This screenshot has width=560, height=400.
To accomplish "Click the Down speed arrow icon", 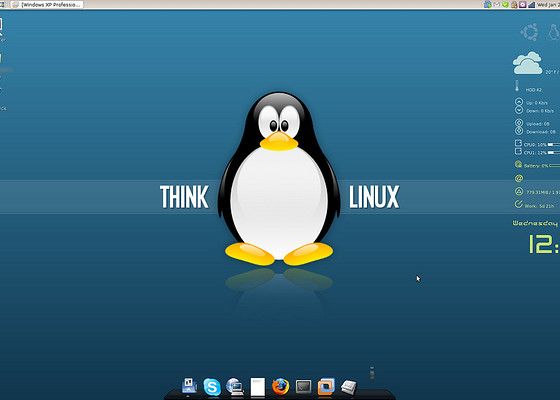I will click(519, 110).
